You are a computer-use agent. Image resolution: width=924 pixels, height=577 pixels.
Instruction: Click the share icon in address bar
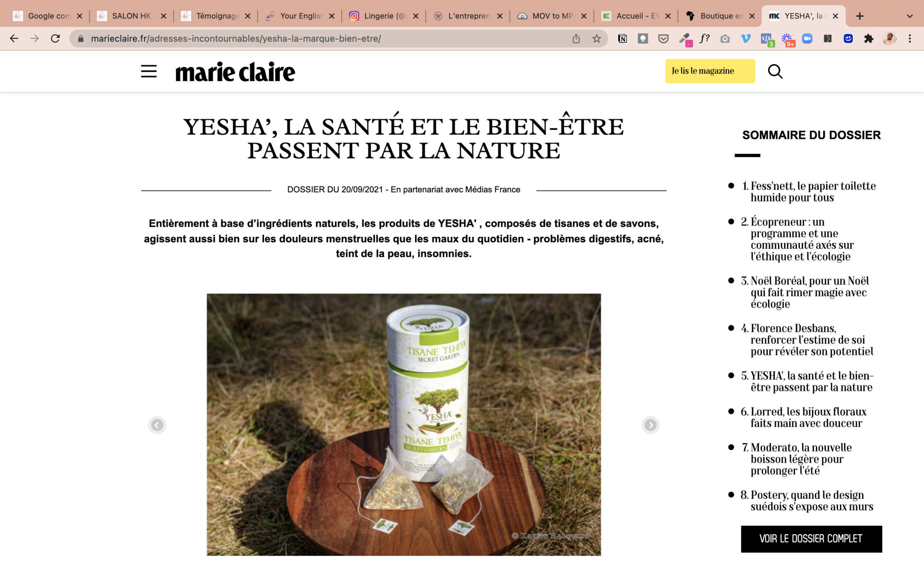(576, 39)
